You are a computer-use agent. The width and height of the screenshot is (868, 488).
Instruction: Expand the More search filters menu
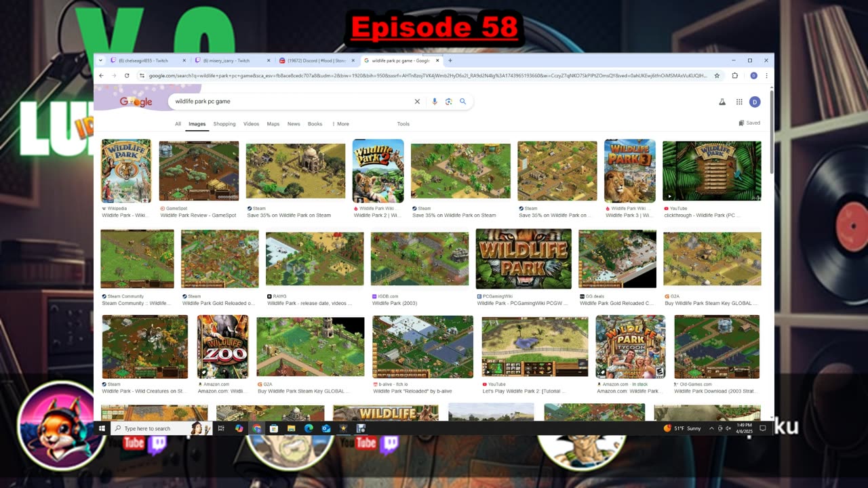click(x=340, y=124)
